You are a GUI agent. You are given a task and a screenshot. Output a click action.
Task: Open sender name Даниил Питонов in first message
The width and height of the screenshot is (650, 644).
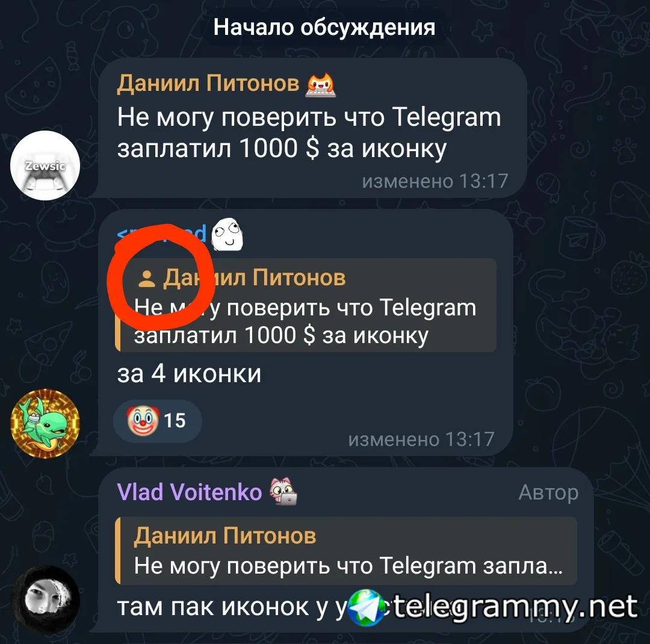208,83
